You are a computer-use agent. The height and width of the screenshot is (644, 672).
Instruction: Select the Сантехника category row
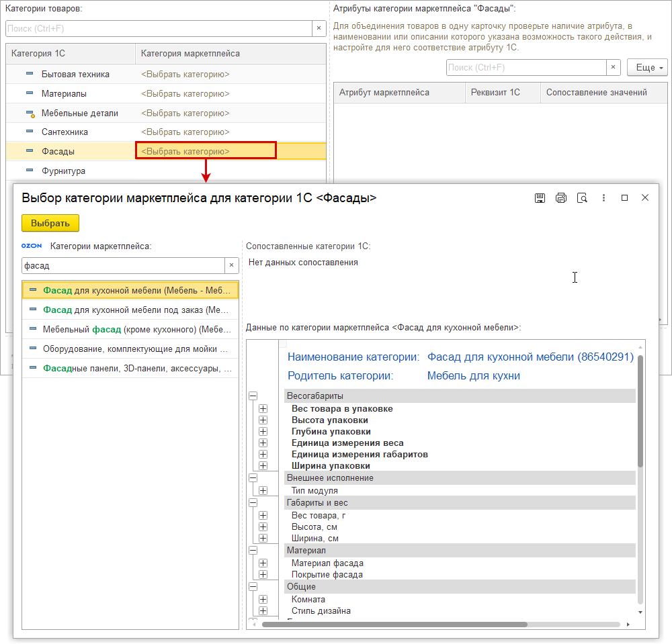pyautogui.click(x=65, y=132)
